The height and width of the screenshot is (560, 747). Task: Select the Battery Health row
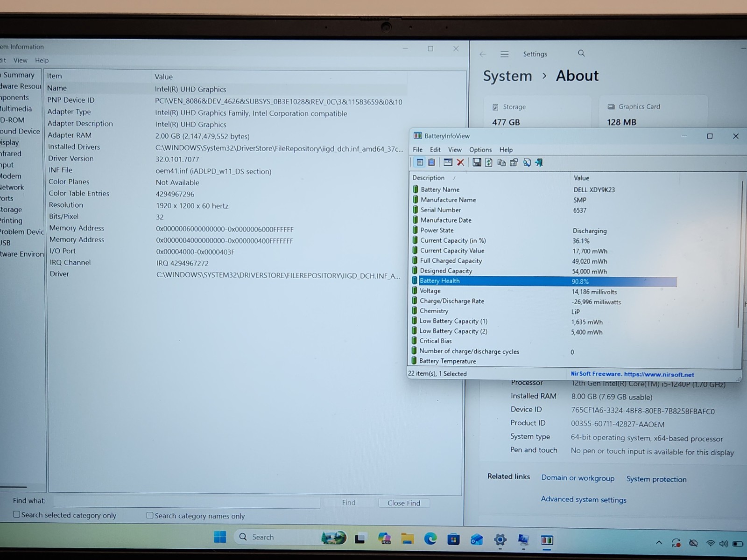pyautogui.click(x=543, y=281)
